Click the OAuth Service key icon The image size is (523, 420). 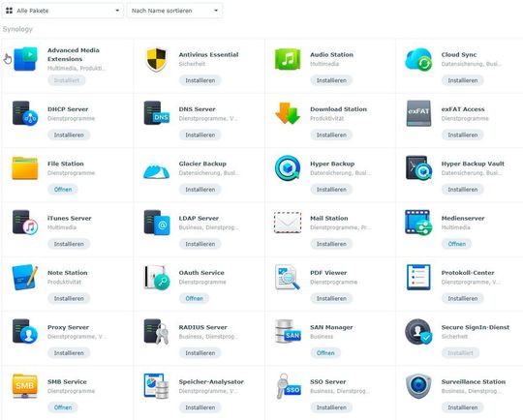[x=157, y=277]
